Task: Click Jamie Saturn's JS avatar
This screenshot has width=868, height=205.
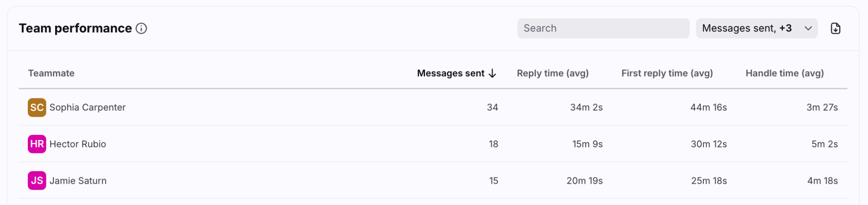Action: pyautogui.click(x=37, y=181)
